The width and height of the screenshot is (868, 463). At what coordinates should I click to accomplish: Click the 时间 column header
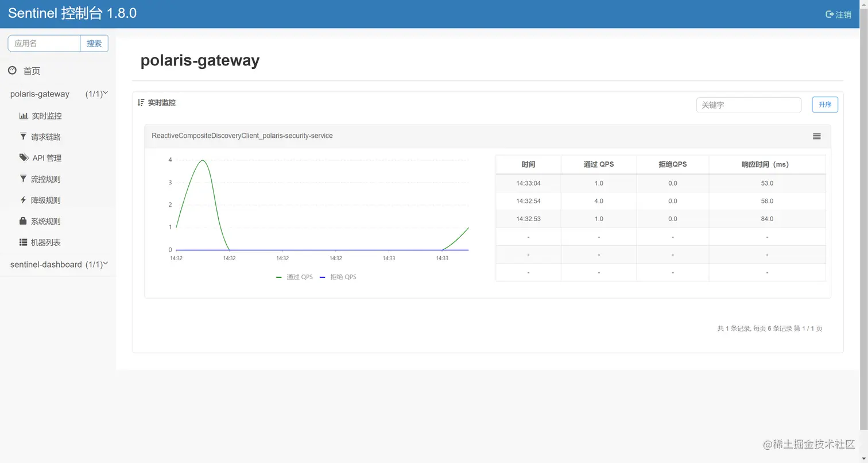pyautogui.click(x=528, y=164)
